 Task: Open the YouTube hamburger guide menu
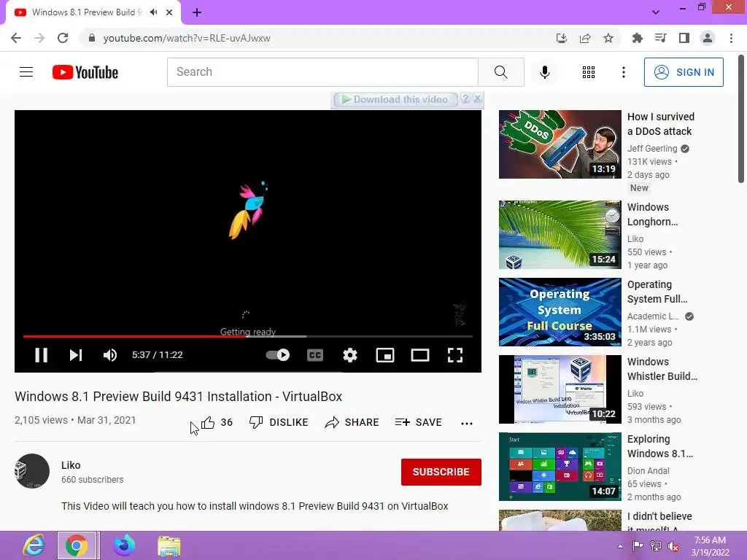tap(26, 72)
